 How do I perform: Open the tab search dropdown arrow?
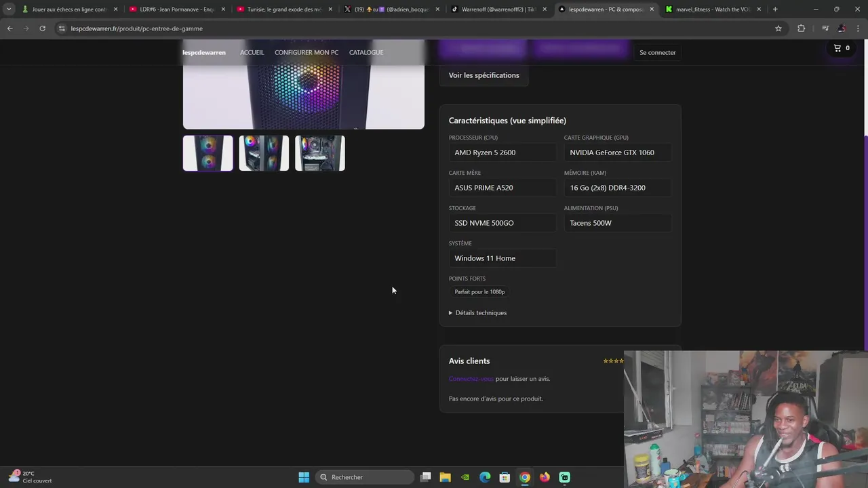coord(9,9)
